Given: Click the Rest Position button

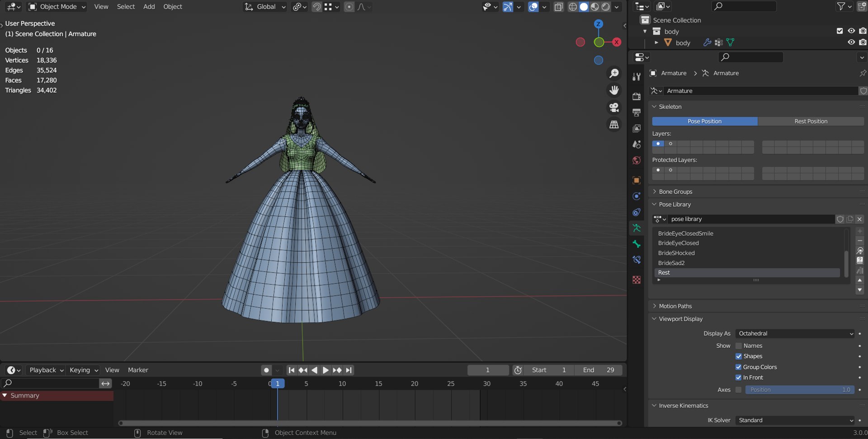Looking at the screenshot, I should point(811,121).
